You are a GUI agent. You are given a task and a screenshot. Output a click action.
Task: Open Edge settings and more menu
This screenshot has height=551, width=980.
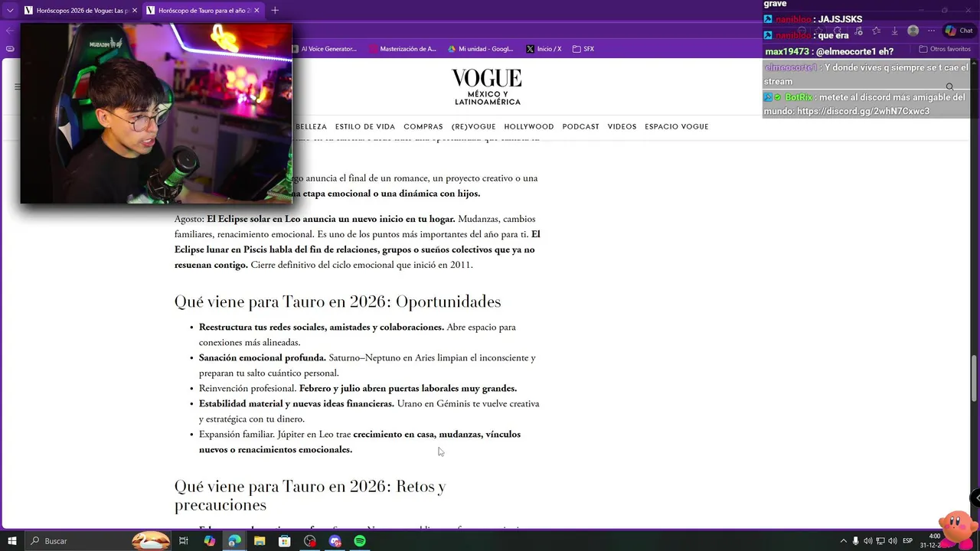click(x=931, y=31)
